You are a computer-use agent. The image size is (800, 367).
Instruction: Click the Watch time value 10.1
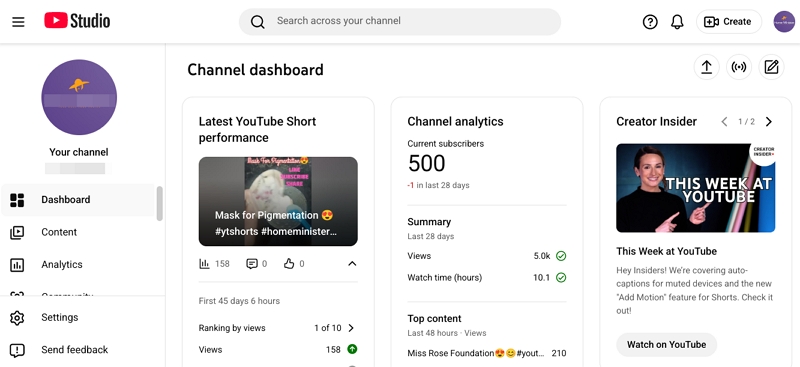tap(541, 278)
